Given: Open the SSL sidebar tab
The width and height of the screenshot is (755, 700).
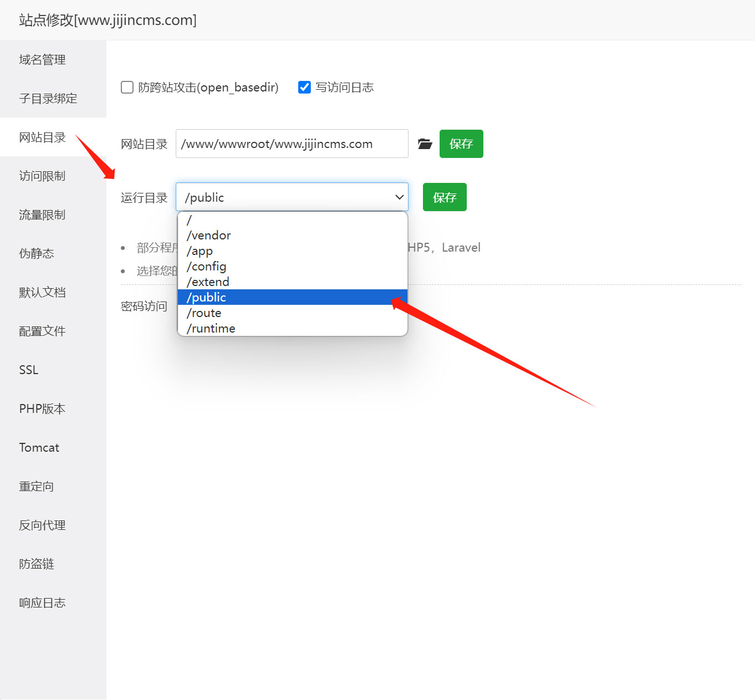Looking at the screenshot, I should [x=53, y=370].
